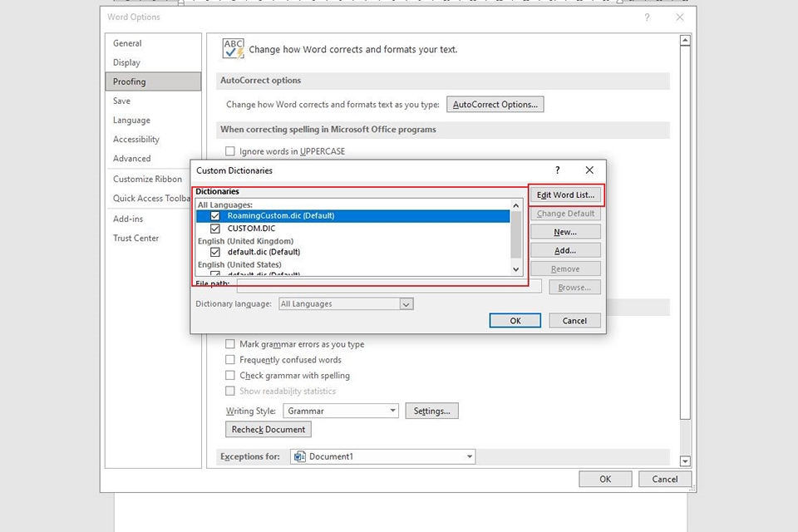Open the Dictionary language dropdown
The width and height of the screenshot is (798, 532).
[x=346, y=304]
